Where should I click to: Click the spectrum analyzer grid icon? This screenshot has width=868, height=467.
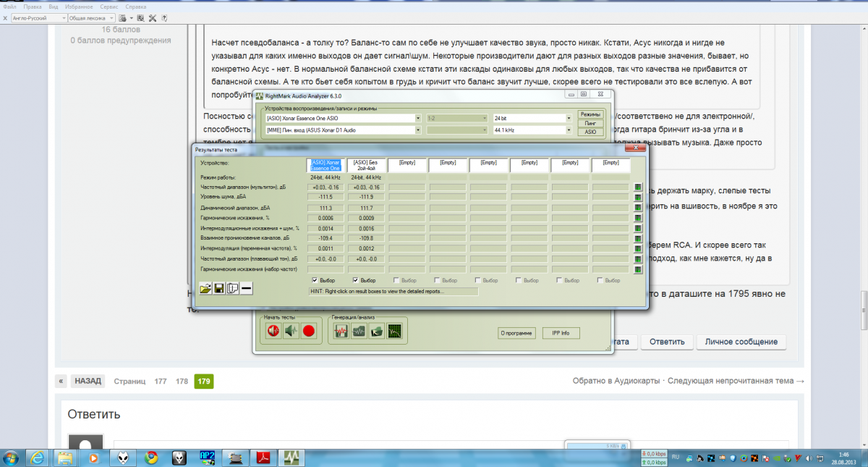[395, 332]
